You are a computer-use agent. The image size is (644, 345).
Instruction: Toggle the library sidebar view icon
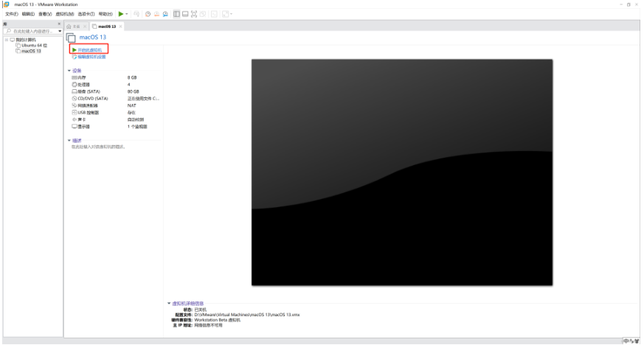pos(177,14)
